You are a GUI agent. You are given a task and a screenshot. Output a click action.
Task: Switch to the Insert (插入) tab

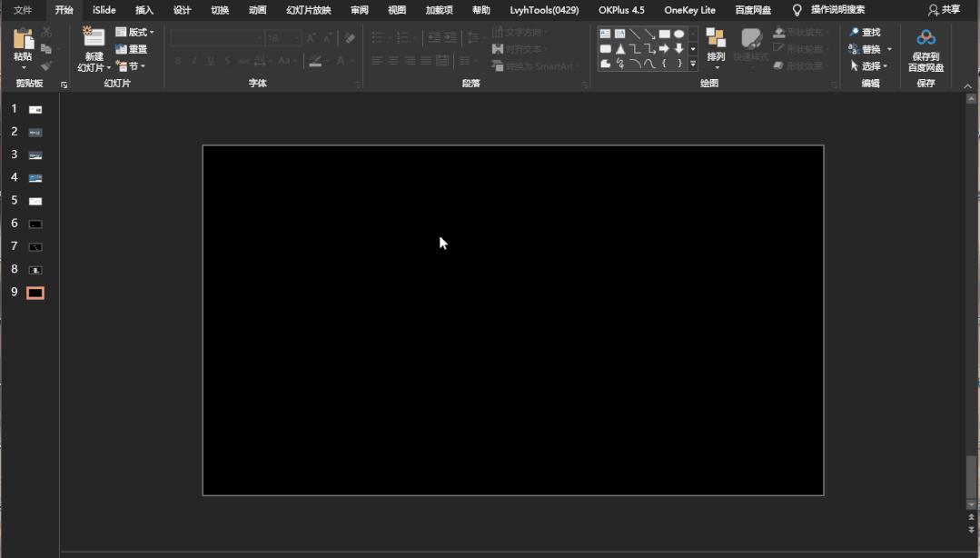(x=144, y=10)
